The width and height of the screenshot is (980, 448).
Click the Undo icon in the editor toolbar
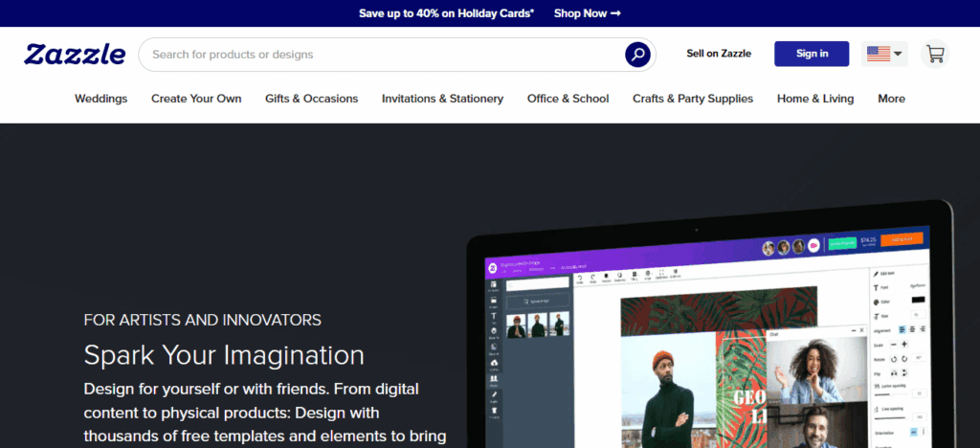(x=579, y=277)
